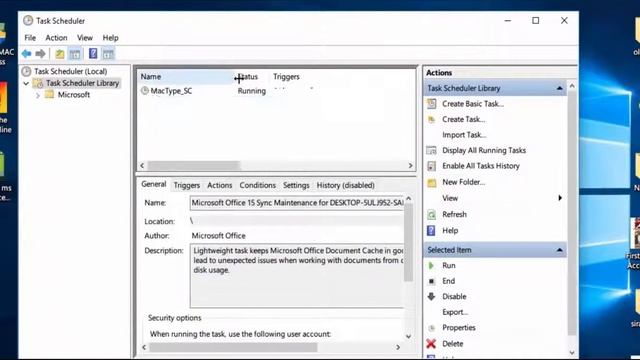
Task: Open the Help menu in the menu bar
Action: 111,38
